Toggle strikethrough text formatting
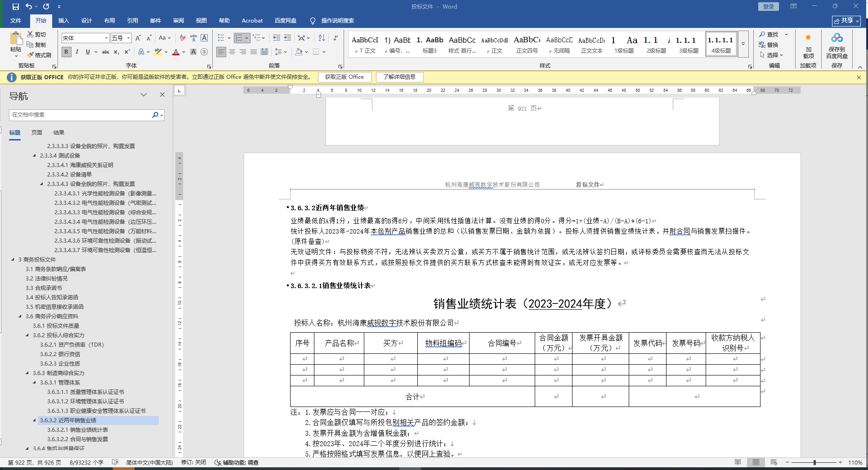 pos(106,52)
